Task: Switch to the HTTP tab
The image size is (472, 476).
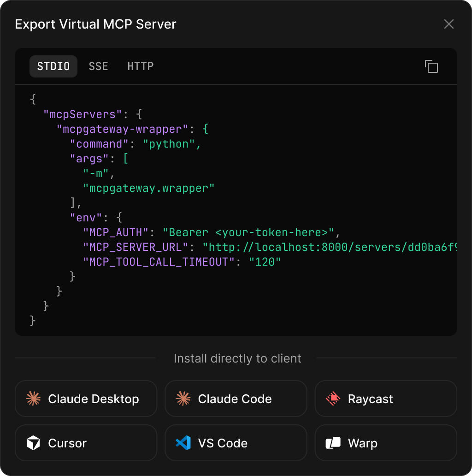Action: tap(140, 66)
